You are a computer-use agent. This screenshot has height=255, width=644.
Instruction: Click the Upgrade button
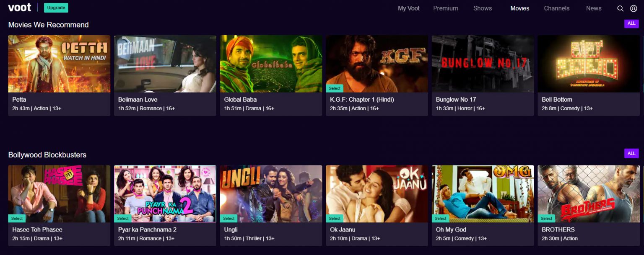(56, 7)
